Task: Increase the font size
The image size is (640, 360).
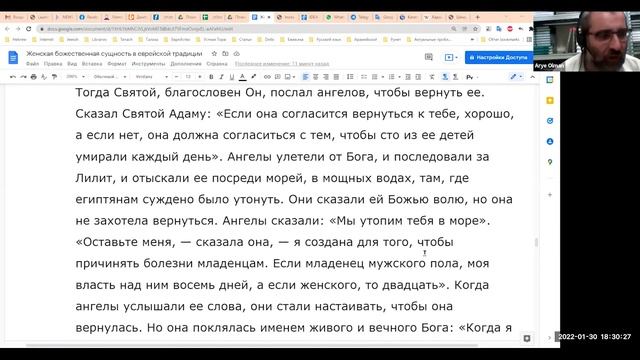Action: [x=200, y=77]
